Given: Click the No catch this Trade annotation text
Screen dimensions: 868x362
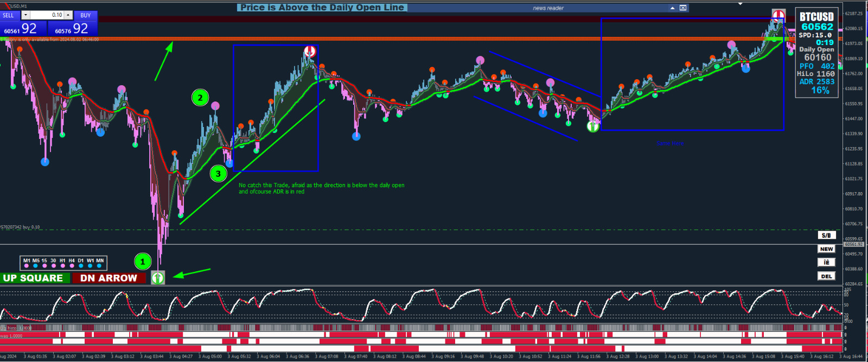Looking at the screenshot, I should tap(322, 188).
